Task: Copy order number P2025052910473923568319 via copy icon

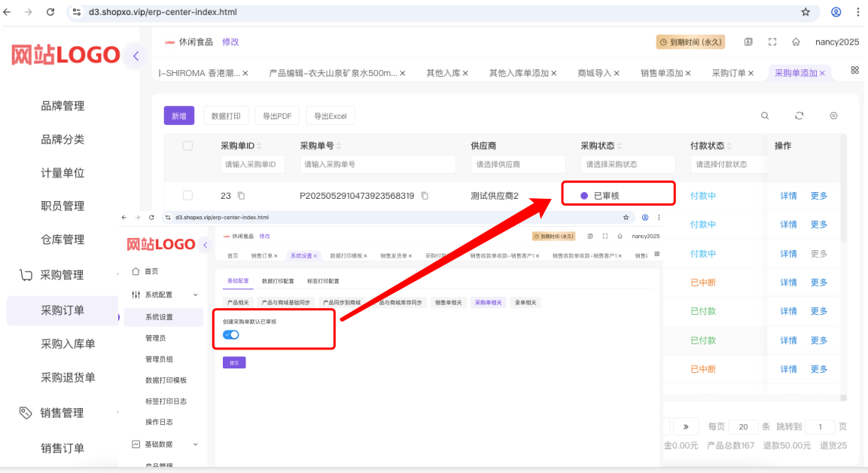Action: 425,196
